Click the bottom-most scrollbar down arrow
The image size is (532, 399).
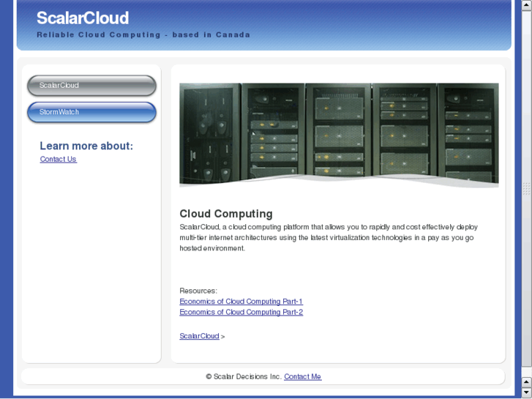pos(527,393)
